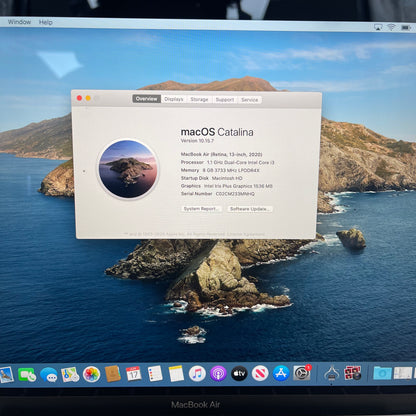Switch to the Storage tab

coord(199,99)
